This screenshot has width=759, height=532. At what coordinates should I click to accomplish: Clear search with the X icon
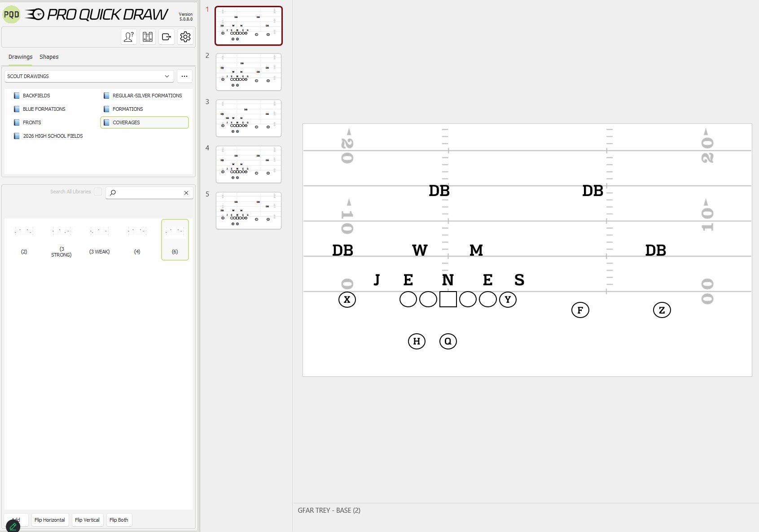186,193
